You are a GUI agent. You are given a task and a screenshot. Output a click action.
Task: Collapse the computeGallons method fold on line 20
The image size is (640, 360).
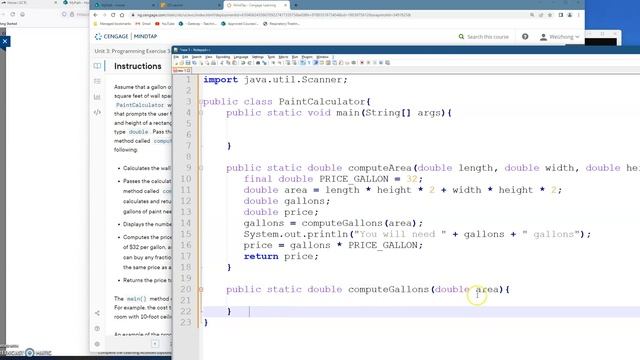pyautogui.click(x=200, y=289)
